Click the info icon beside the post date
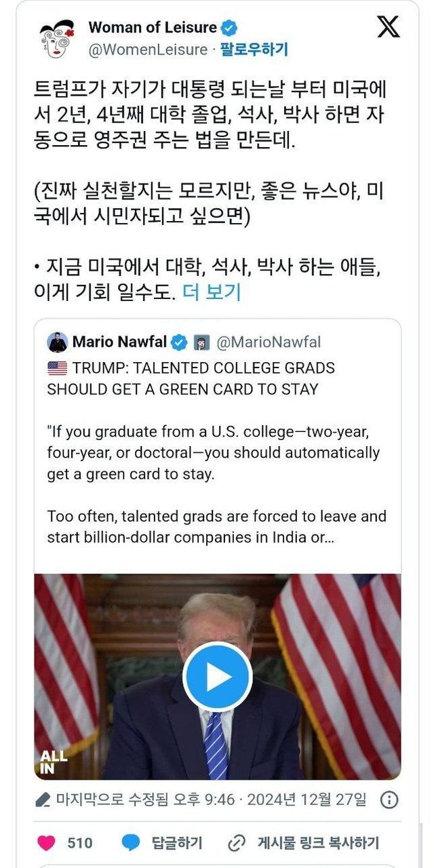The height and width of the screenshot is (868, 434). coord(389,800)
